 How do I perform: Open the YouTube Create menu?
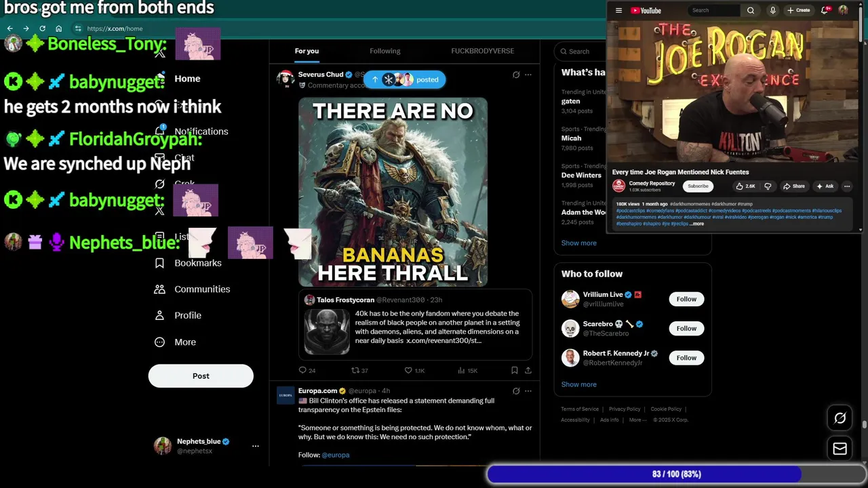click(x=799, y=10)
